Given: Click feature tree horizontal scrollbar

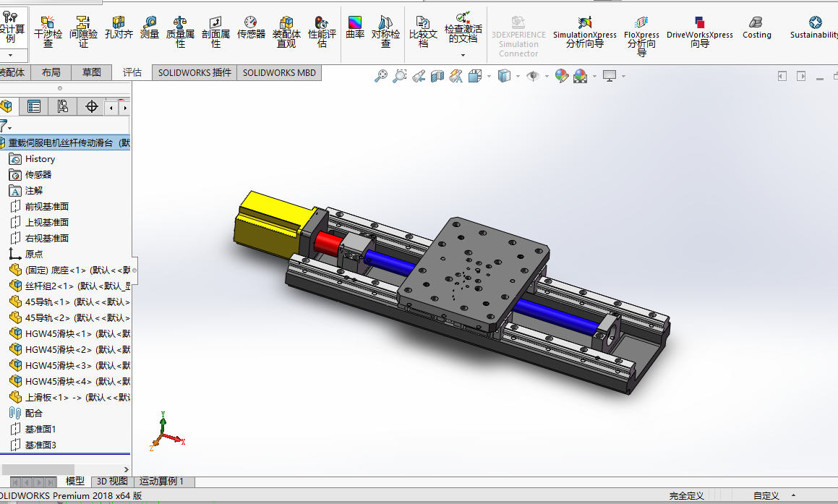Looking at the screenshot, I should (x=38, y=469).
